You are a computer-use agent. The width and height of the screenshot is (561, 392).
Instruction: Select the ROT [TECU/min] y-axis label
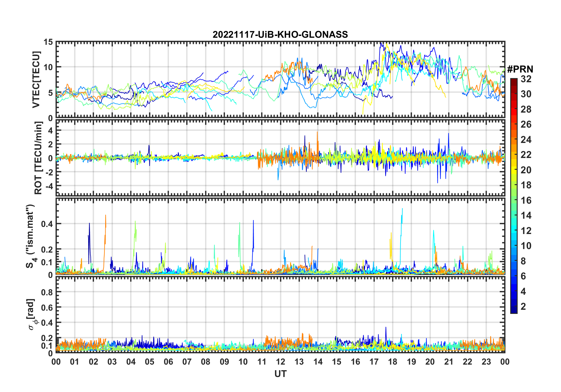tap(38, 158)
